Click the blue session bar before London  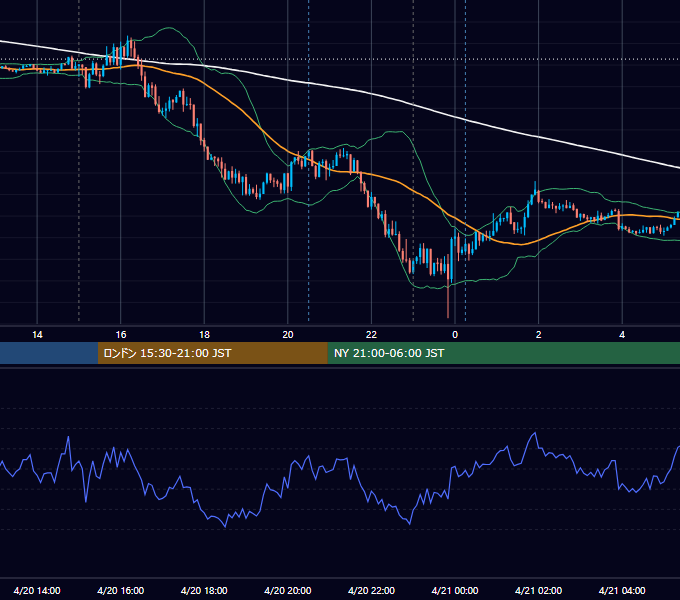pyautogui.click(x=49, y=353)
